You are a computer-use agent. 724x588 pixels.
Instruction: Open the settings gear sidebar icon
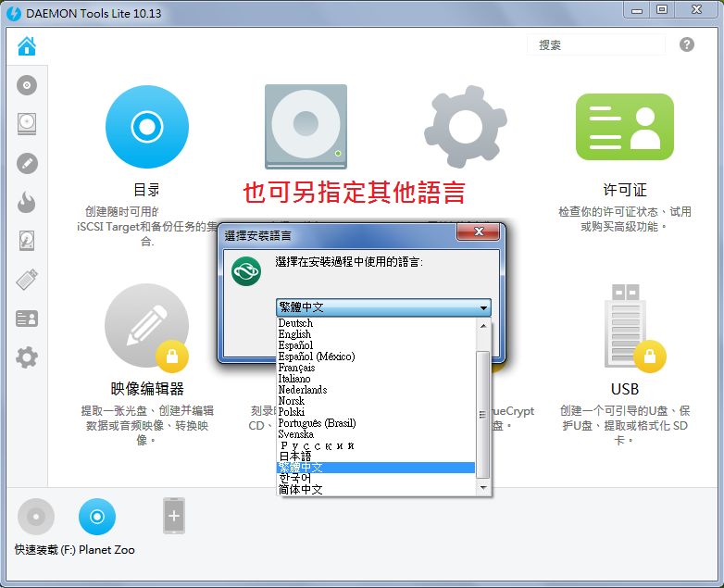[27, 357]
